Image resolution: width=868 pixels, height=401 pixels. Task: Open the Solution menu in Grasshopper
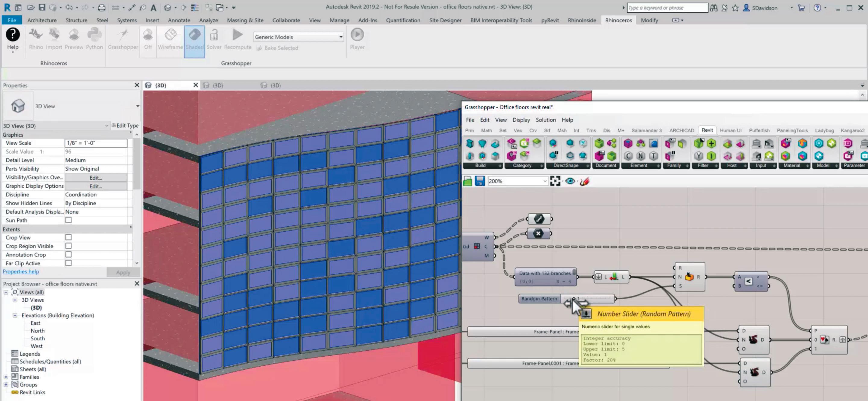[x=546, y=120]
